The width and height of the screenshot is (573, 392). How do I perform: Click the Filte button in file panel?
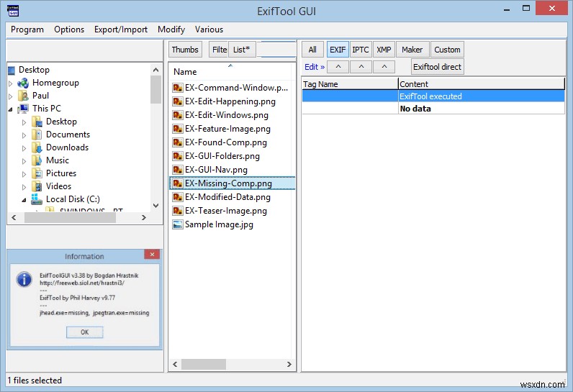219,50
